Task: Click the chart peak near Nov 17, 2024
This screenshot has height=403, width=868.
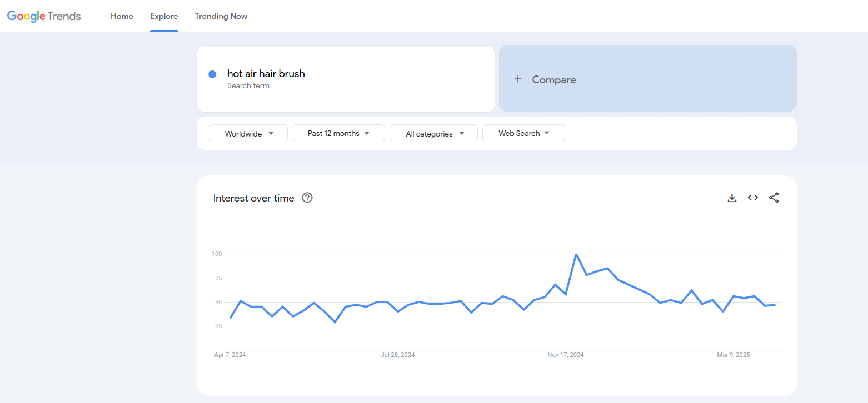Action: (576, 254)
